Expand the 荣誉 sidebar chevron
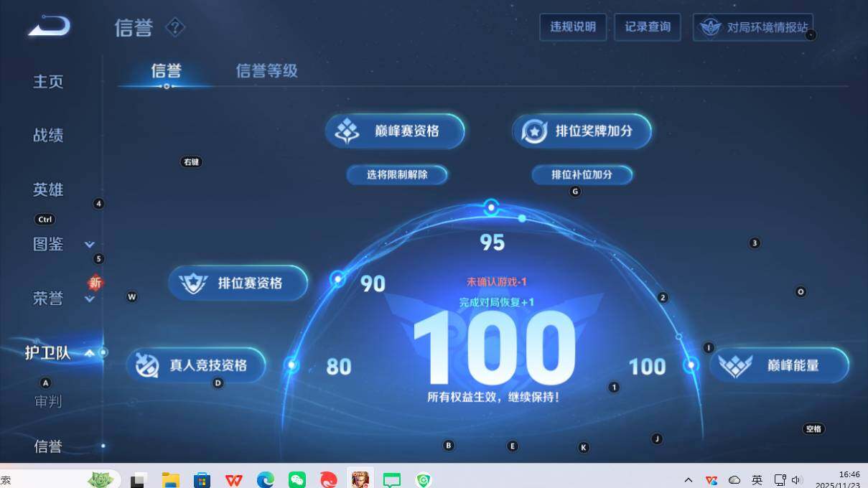The image size is (868, 488). (90, 299)
